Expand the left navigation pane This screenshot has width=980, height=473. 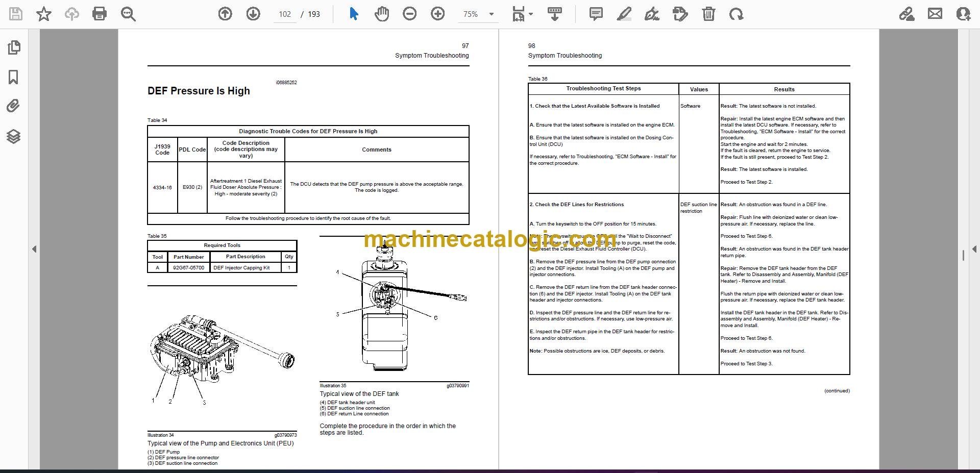[34, 249]
